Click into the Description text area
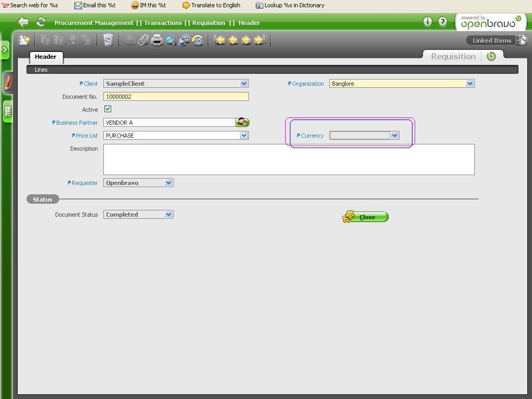532x399 pixels. coord(288,159)
